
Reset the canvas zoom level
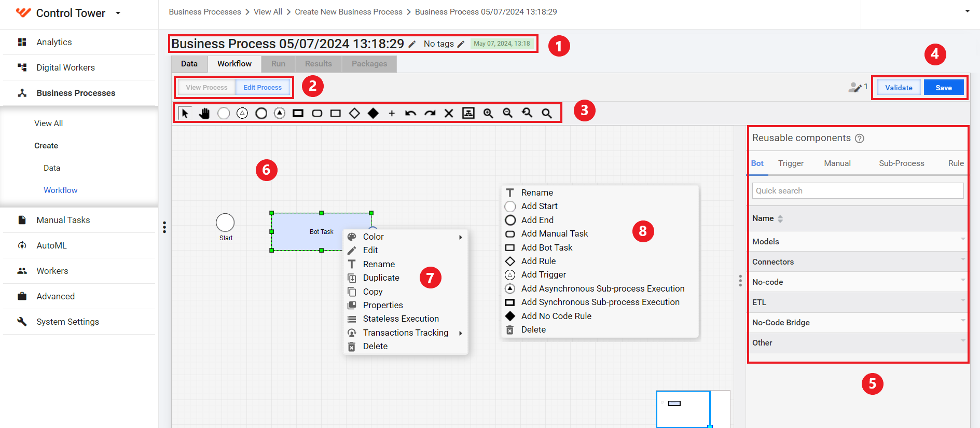(x=527, y=113)
